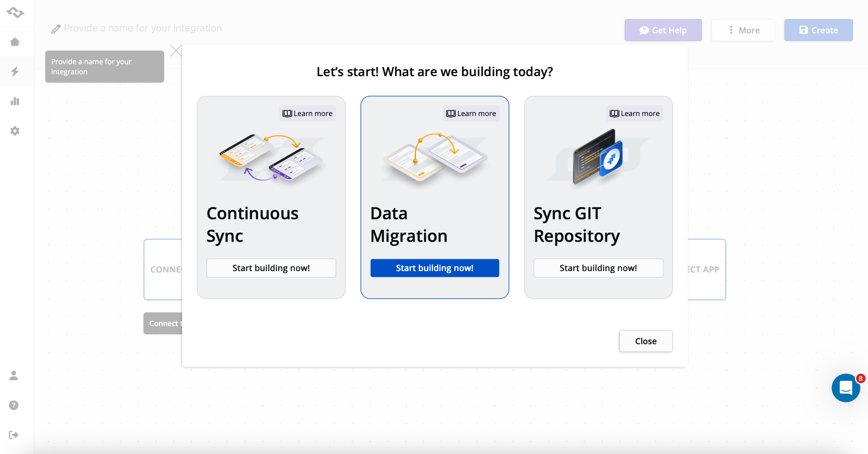Click the logout arrow icon

coord(14,435)
